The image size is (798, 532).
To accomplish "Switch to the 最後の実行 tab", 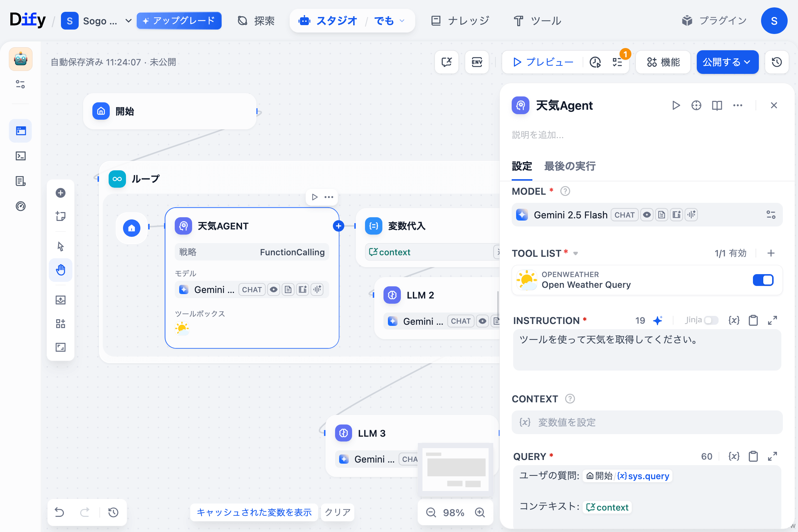I will 569,166.
